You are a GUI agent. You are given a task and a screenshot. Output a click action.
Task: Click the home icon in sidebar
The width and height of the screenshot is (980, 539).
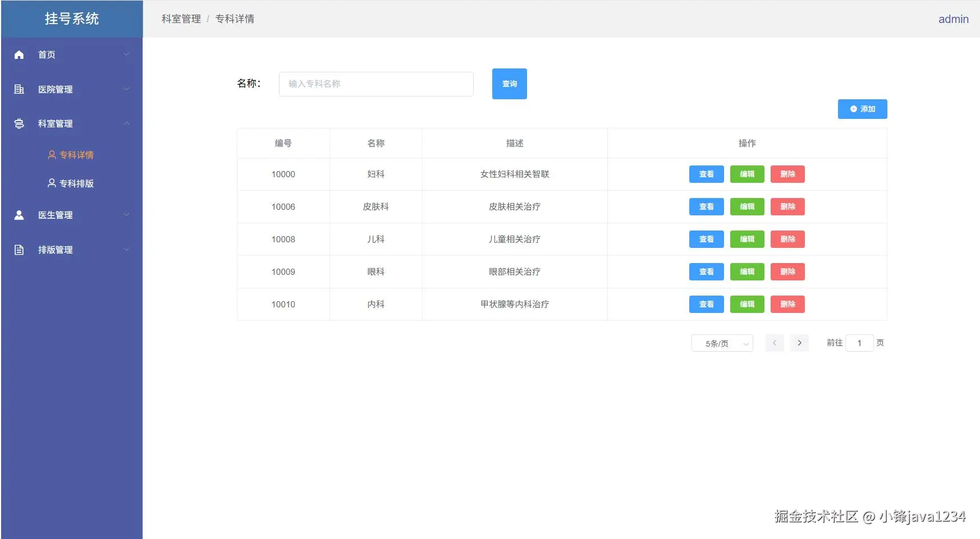click(19, 54)
